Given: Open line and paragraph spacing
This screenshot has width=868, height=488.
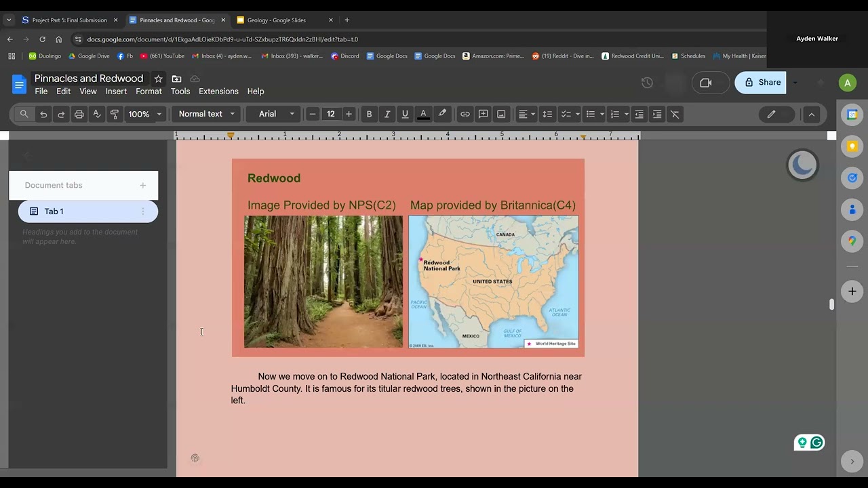Looking at the screenshot, I should [547, 114].
